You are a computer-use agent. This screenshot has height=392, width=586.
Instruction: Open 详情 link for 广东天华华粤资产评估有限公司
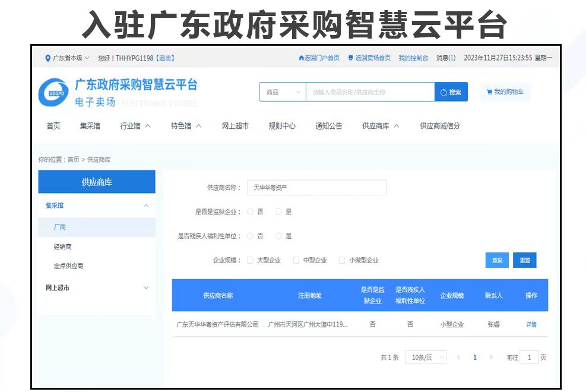(531, 325)
